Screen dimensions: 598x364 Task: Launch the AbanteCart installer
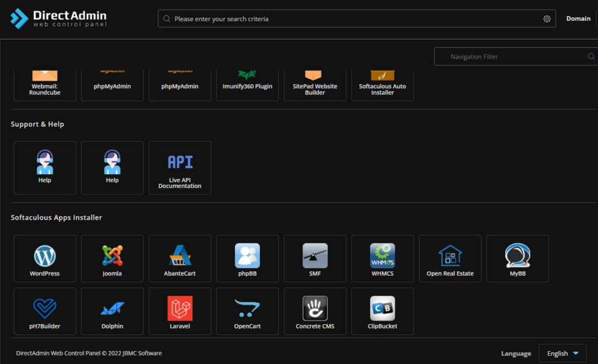[180, 258]
